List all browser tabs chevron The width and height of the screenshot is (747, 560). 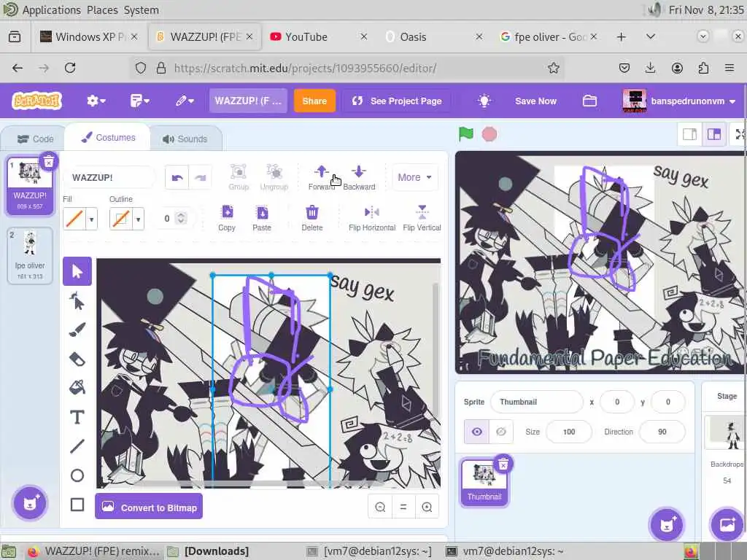point(650,36)
